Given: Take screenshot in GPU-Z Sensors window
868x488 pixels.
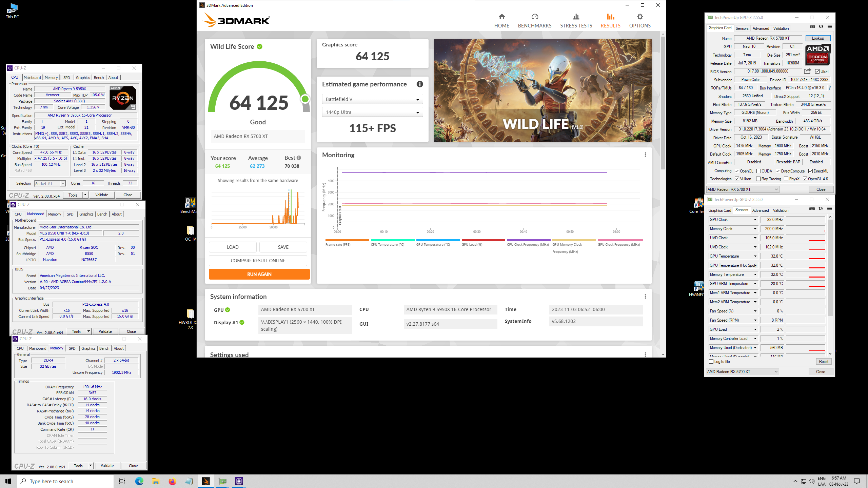Looking at the screenshot, I should click(x=812, y=209).
